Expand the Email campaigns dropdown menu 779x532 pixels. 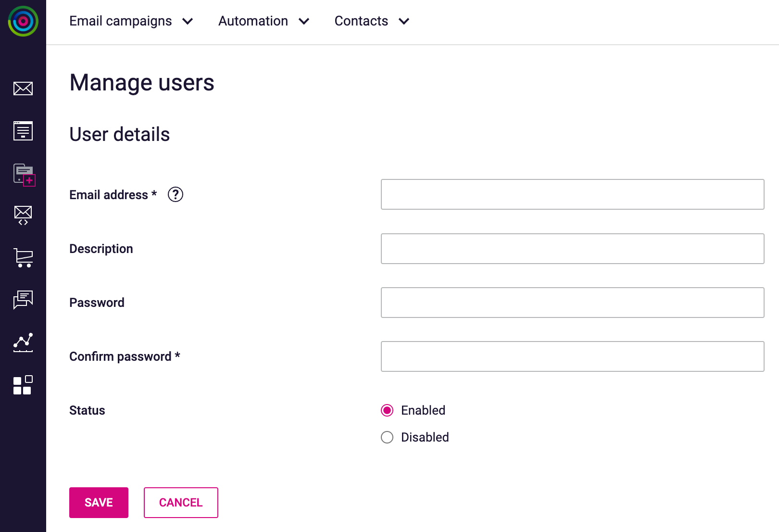pos(131,21)
